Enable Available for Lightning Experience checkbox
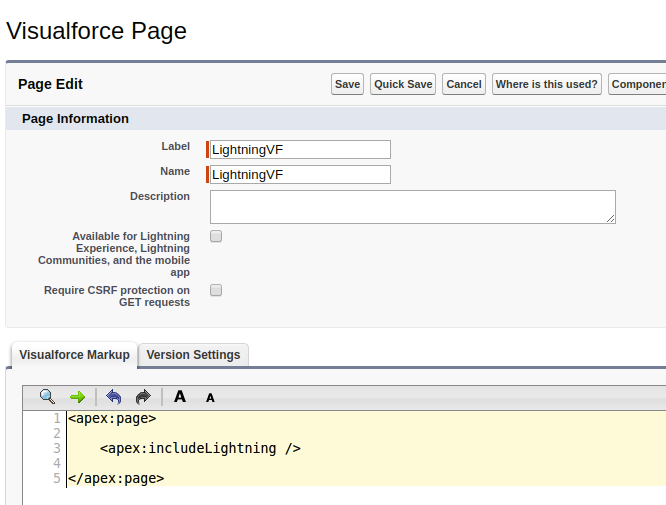This screenshot has height=505, width=666. tap(216, 237)
